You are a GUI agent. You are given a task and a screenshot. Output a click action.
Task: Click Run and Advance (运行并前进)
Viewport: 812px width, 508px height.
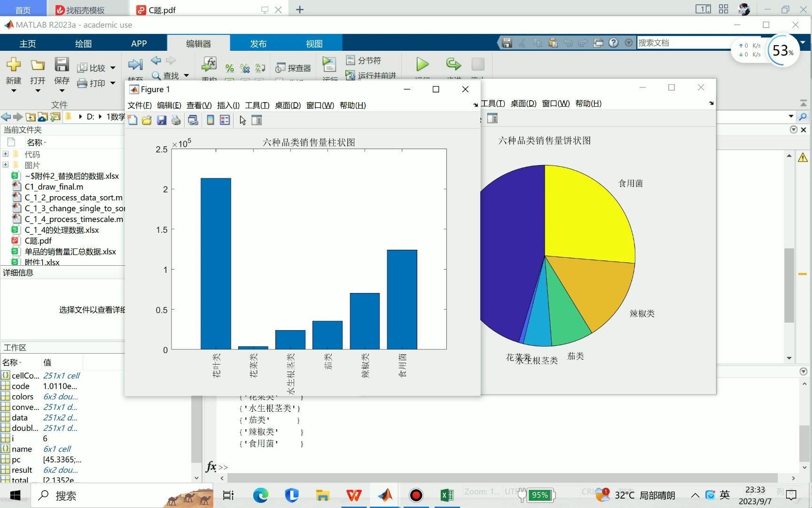click(371, 75)
